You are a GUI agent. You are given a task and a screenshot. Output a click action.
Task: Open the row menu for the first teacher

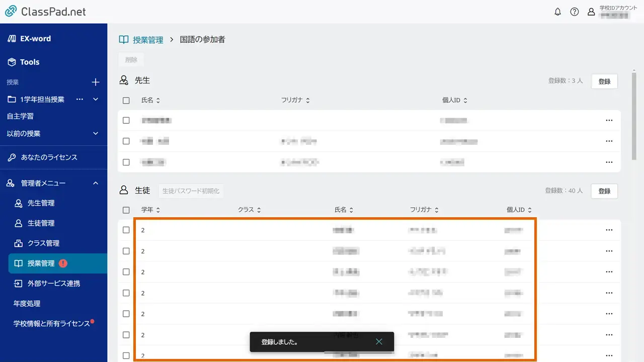tap(609, 120)
